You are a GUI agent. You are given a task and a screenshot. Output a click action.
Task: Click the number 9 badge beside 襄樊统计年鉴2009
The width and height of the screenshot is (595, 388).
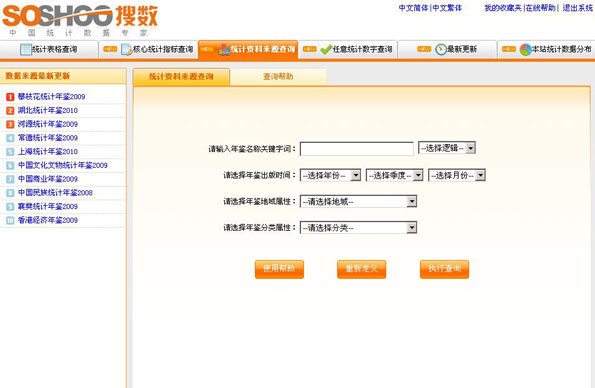pos(10,207)
